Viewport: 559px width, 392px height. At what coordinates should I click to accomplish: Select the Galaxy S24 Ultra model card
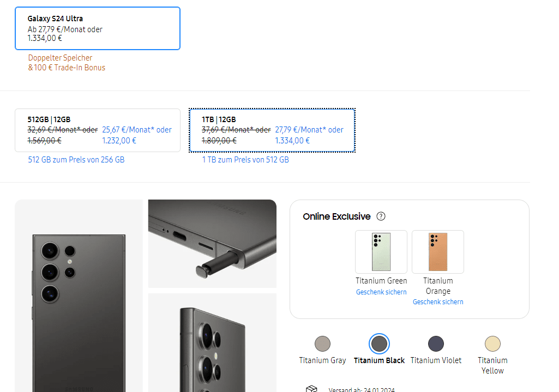(98, 28)
